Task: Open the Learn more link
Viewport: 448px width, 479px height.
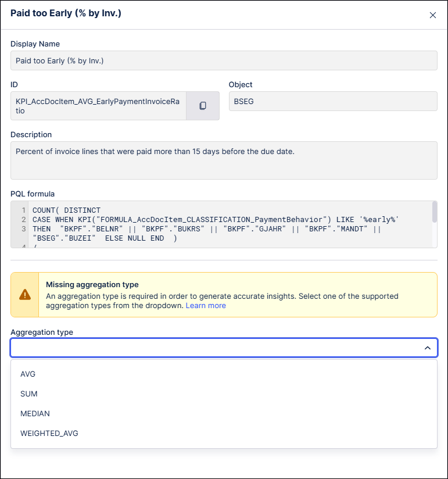Action: pos(206,306)
